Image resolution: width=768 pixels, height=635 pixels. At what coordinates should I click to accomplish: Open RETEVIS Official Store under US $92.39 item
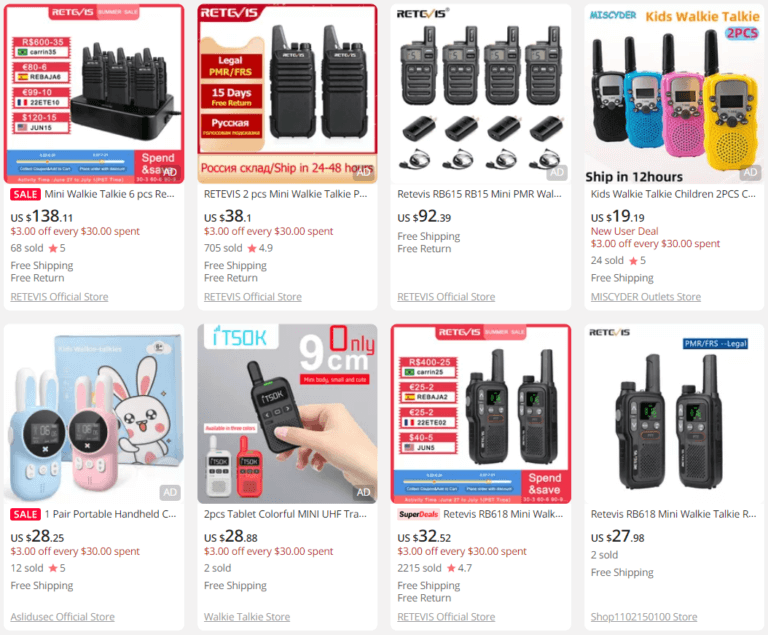point(446,297)
